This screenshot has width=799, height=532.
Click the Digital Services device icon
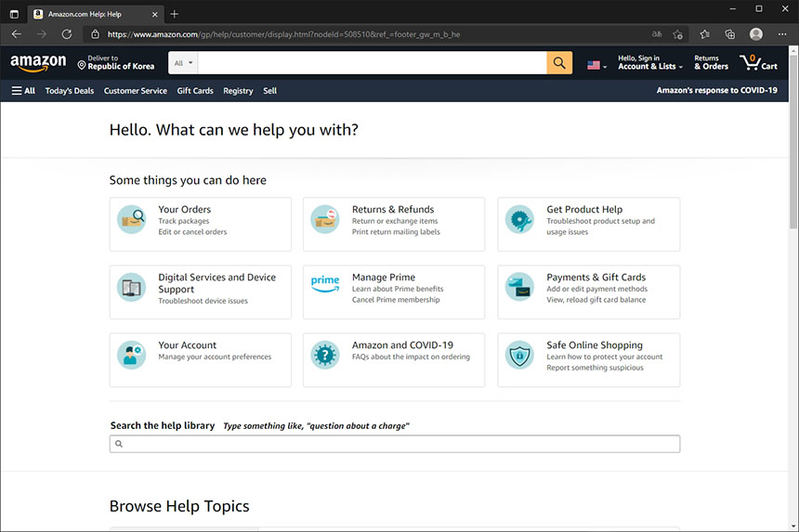132,287
